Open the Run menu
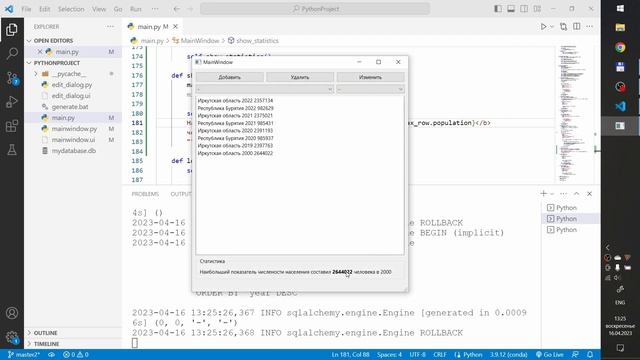This screenshot has width=640, height=360. 136,9
